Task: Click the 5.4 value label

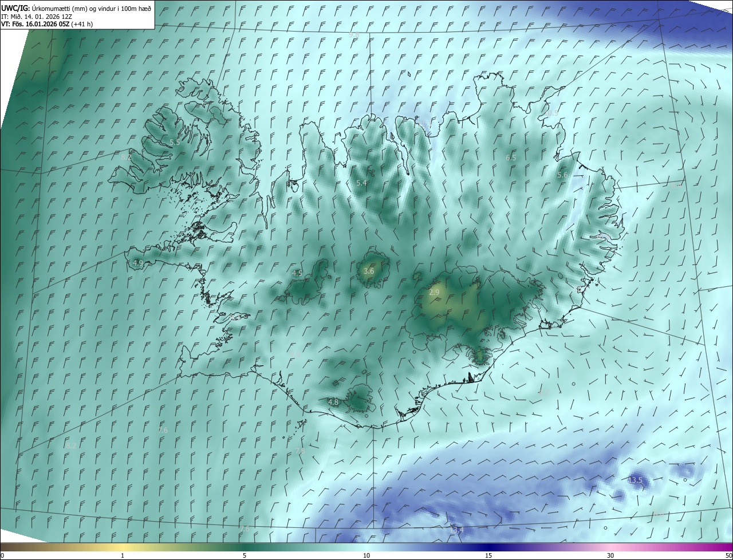Action: coord(361,183)
